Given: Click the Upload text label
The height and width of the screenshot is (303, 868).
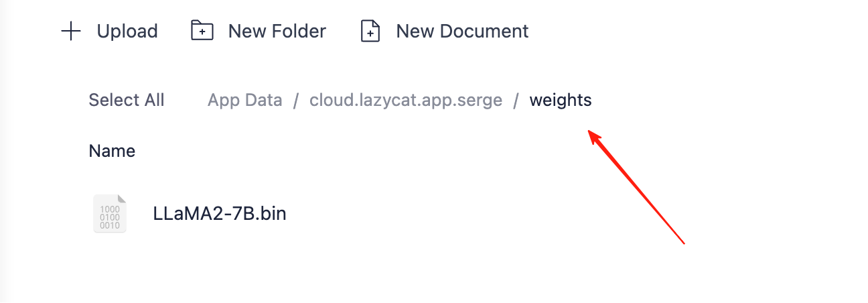Looking at the screenshot, I should tap(127, 32).
